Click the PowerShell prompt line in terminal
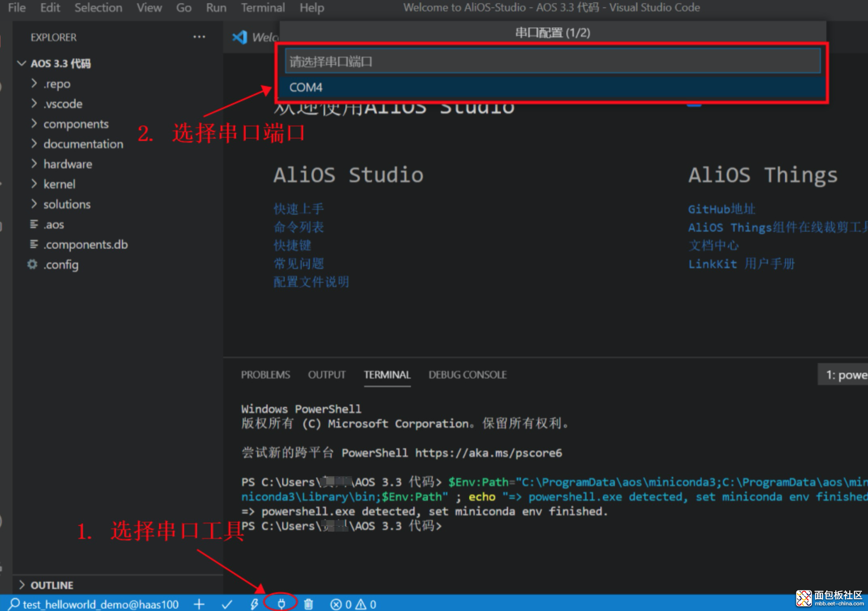 tap(342, 526)
